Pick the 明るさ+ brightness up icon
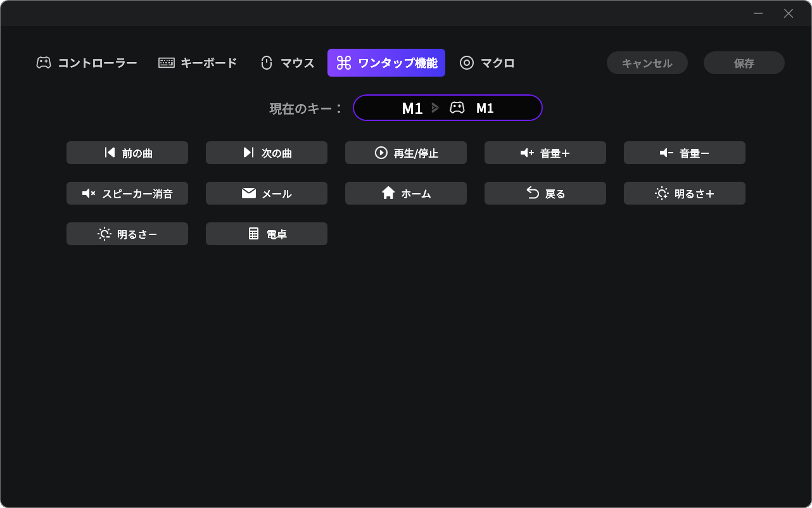This screenshot has width=812, height=508. (x=662, y=193)
